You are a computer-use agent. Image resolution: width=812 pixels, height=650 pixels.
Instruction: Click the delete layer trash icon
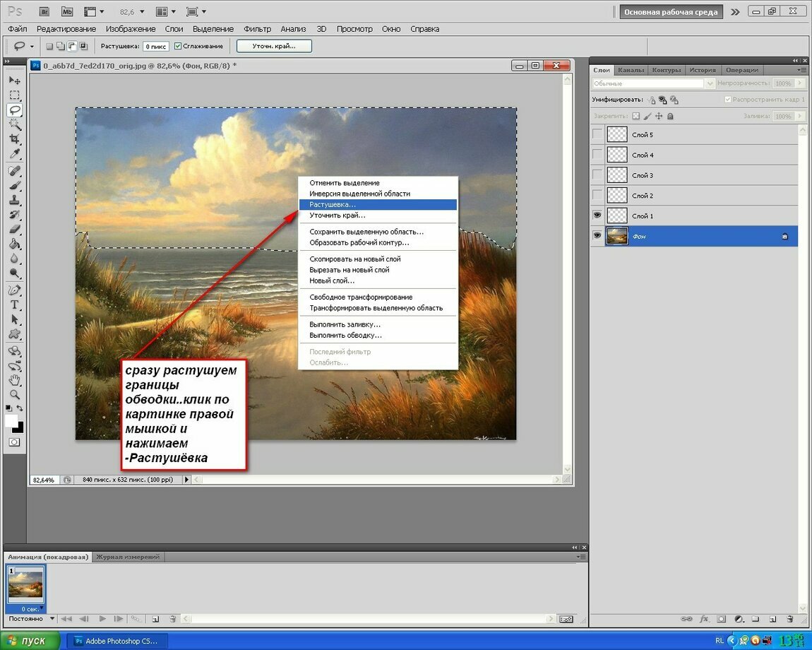tap(789, 619)
